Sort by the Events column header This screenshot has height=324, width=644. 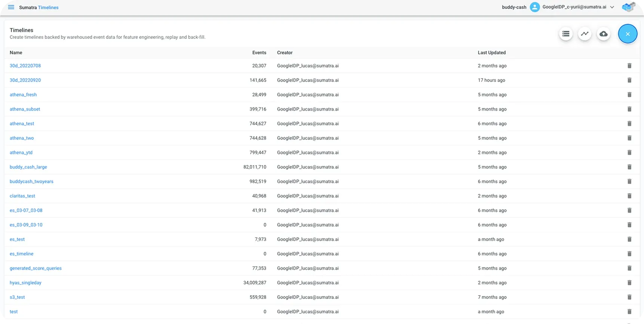(x=259, y=53)
